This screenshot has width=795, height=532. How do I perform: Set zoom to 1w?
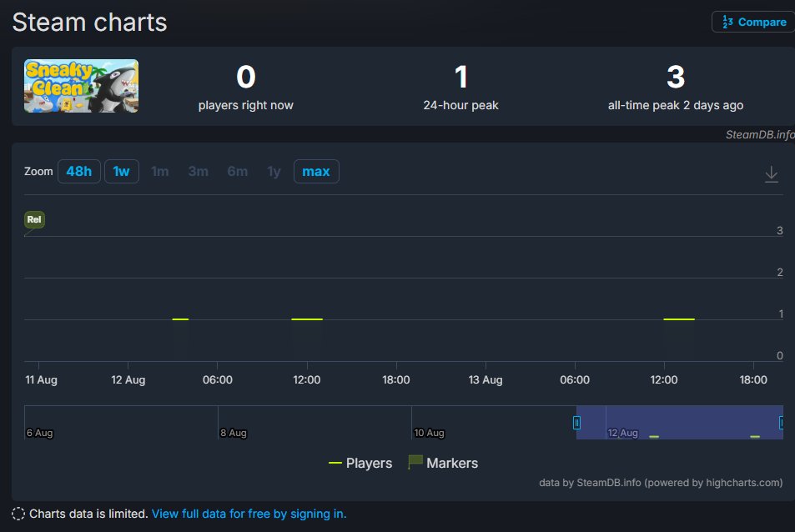click(122, 171)
